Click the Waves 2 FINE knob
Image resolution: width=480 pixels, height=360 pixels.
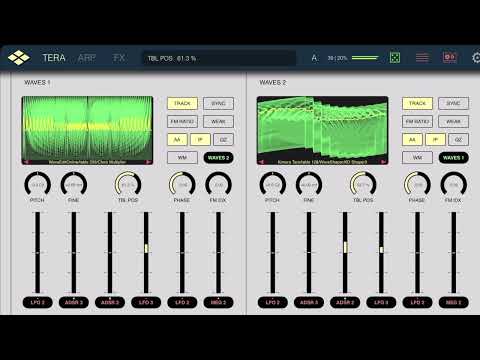309,184
